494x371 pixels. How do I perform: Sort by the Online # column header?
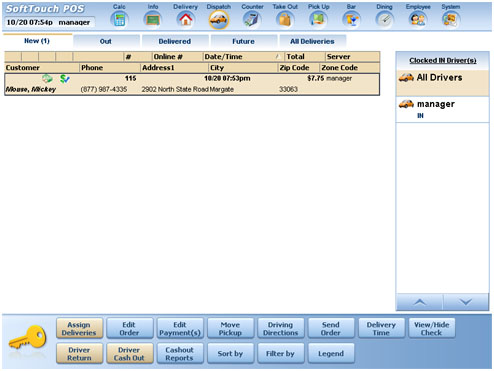(177, 57)
